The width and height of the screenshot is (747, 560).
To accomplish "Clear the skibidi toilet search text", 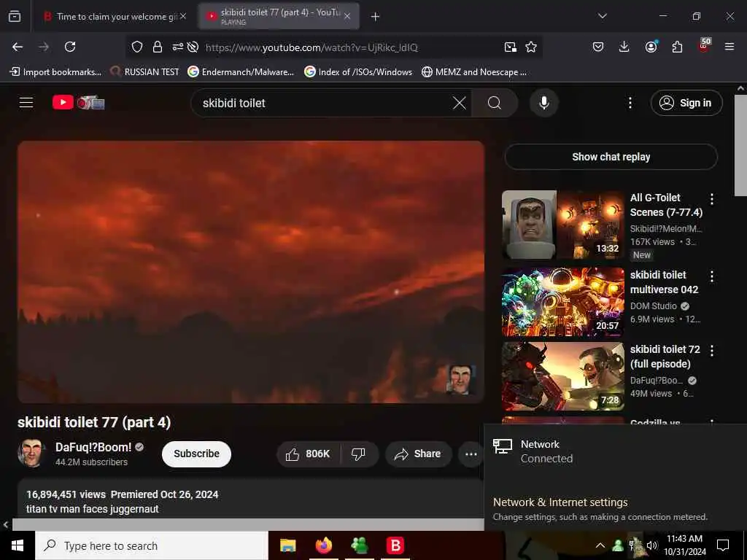I will pos(460,103).
